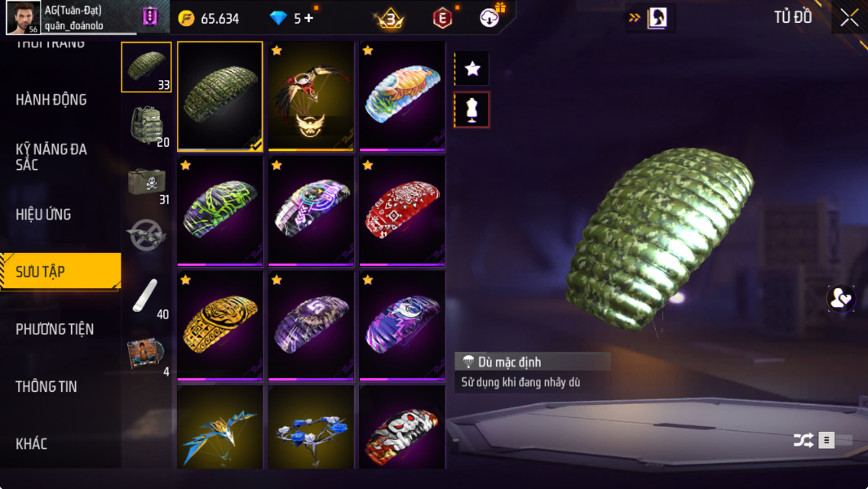Open the disabled skyboard category icon
The image size is (868, 489).
click(147, 235)
